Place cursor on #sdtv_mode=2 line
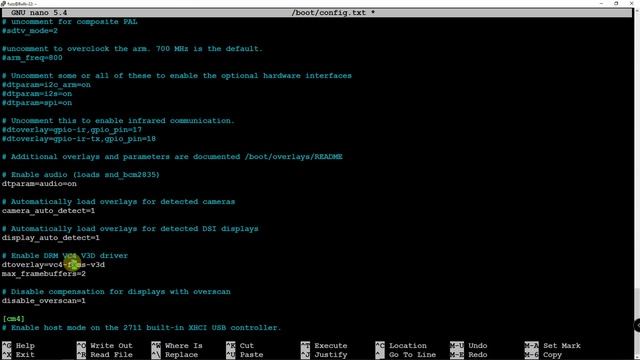 30,31
